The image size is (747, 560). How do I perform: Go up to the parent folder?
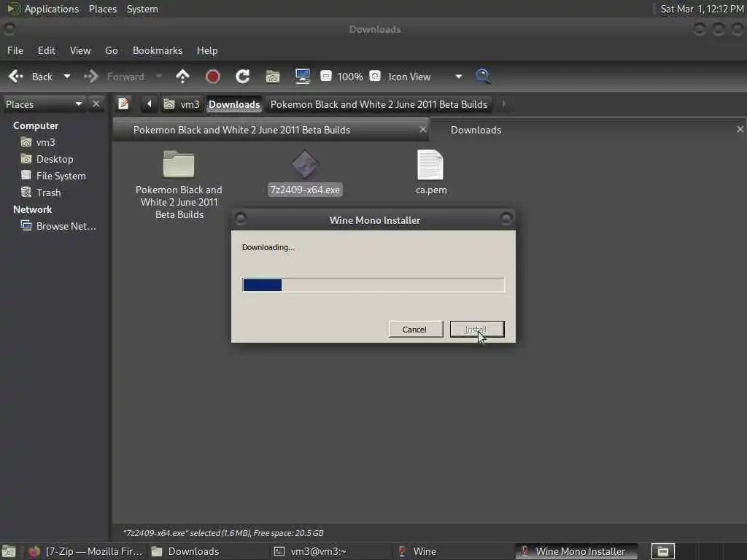182,76
